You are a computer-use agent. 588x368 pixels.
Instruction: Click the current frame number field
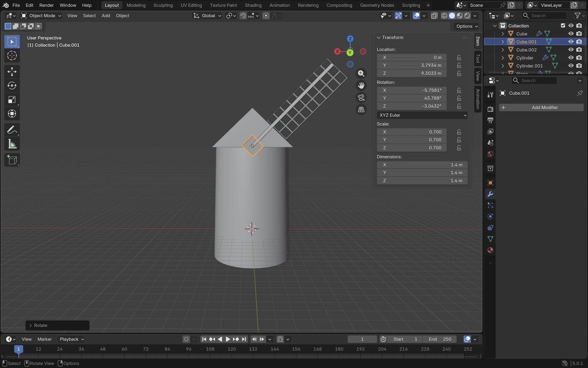[362, 339]
